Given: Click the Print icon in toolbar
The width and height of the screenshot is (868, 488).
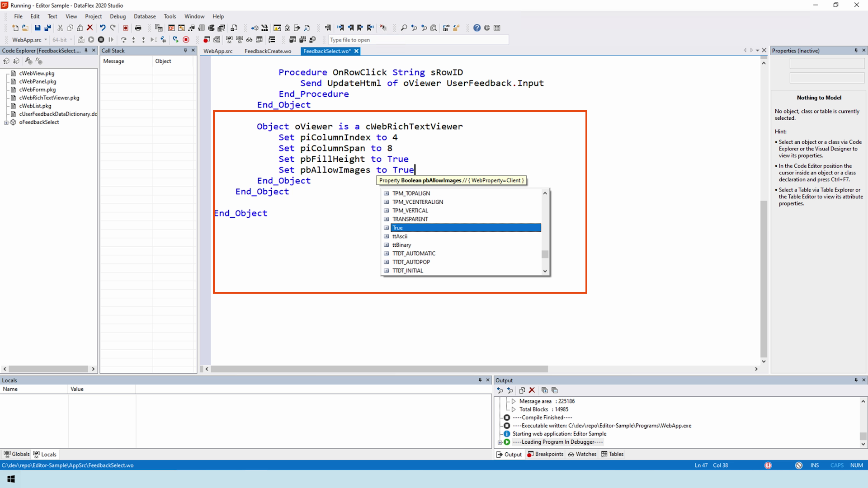Looking at the screenshot, I should [138, 28].
